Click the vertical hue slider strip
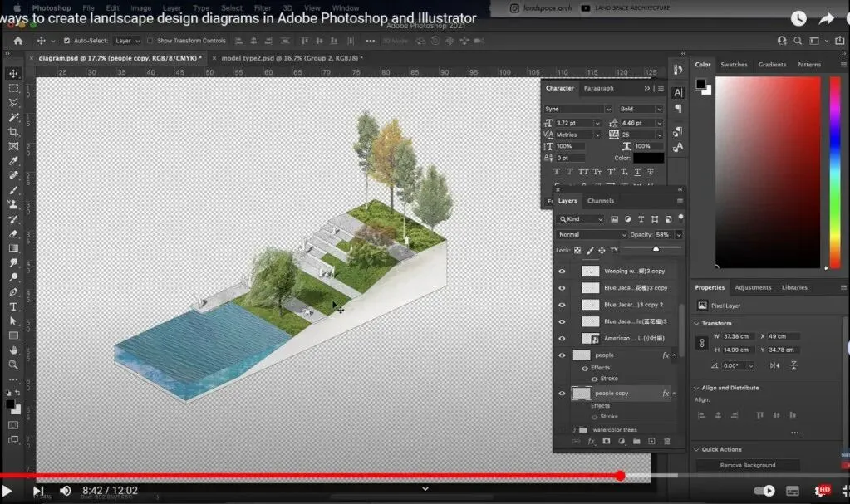This screenshot has height=504, width=850. point(835,173)
